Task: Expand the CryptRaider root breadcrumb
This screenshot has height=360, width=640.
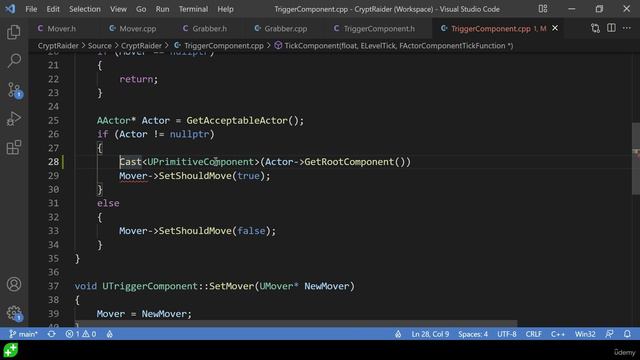Action: pyautogui.click(x=58, y=46)
